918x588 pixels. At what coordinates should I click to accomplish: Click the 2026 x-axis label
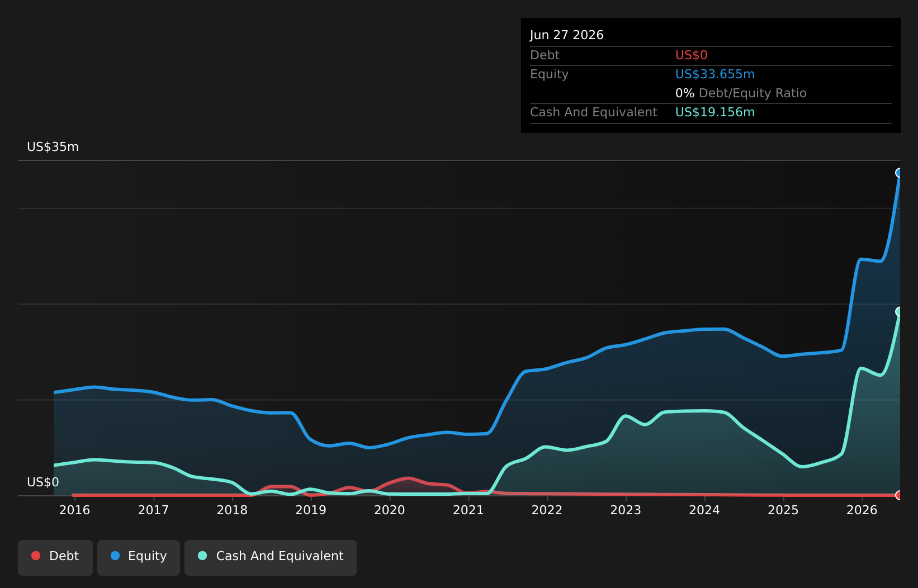(862, 510)
